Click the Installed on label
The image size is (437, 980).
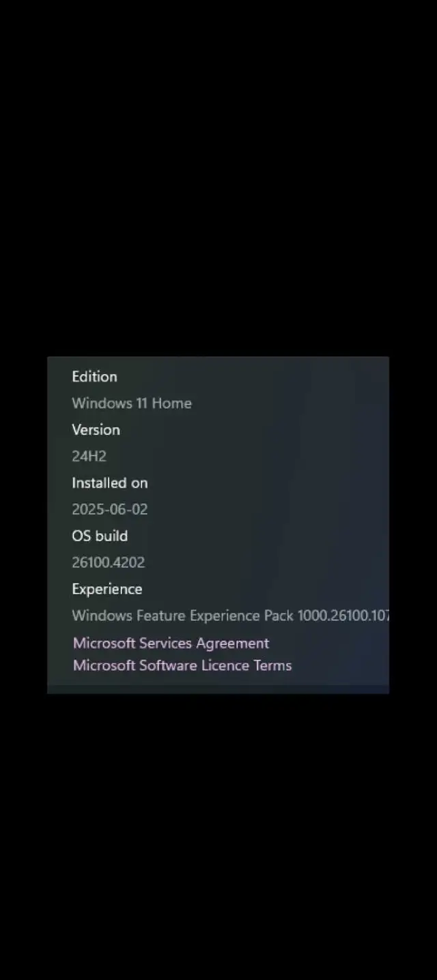click(x=110, y=482)
